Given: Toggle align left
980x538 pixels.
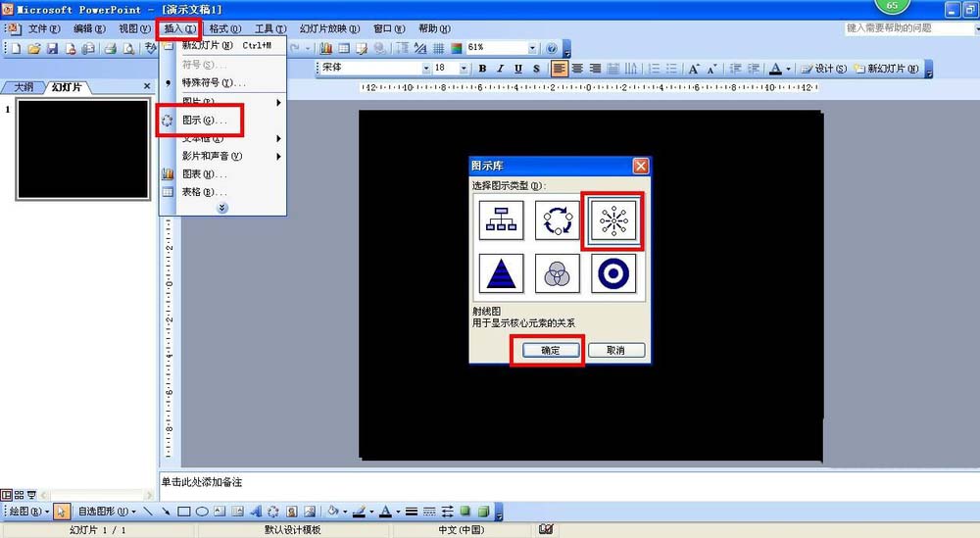Looking at the screenshot, I should 560,69.
